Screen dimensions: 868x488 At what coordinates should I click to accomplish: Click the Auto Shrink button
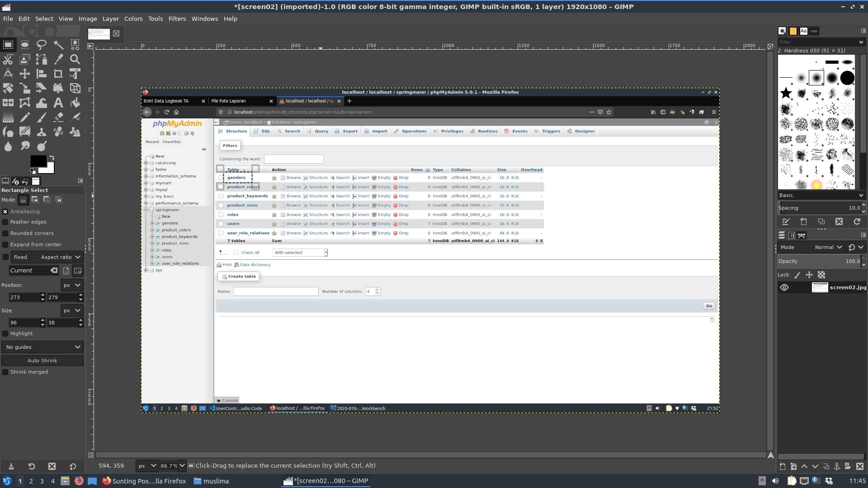click(x=42, y=361)
